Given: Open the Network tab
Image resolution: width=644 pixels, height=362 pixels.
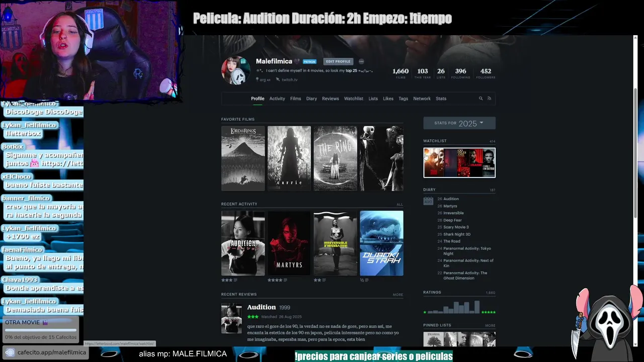Looking at the screenshot, I should [x=422, y=99].
